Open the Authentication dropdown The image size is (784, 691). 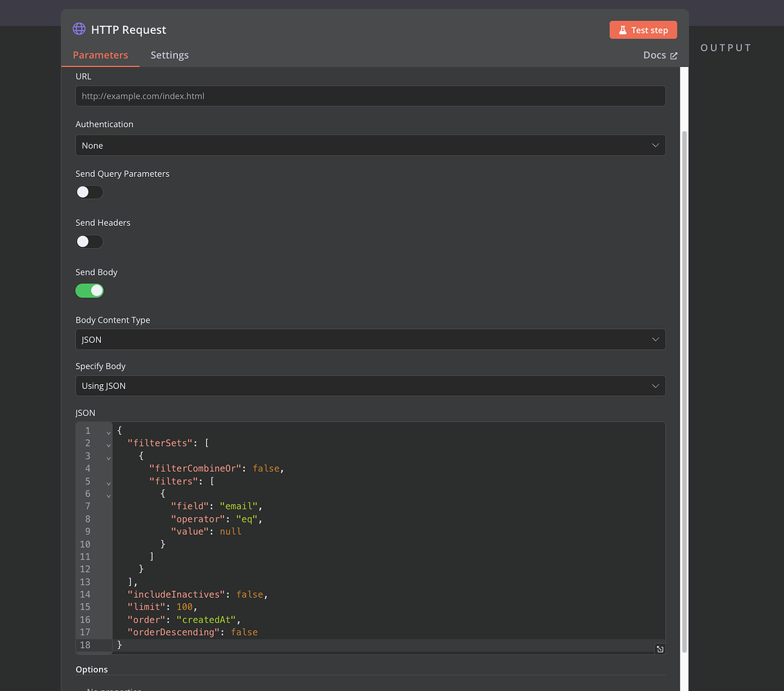[370, 146]
